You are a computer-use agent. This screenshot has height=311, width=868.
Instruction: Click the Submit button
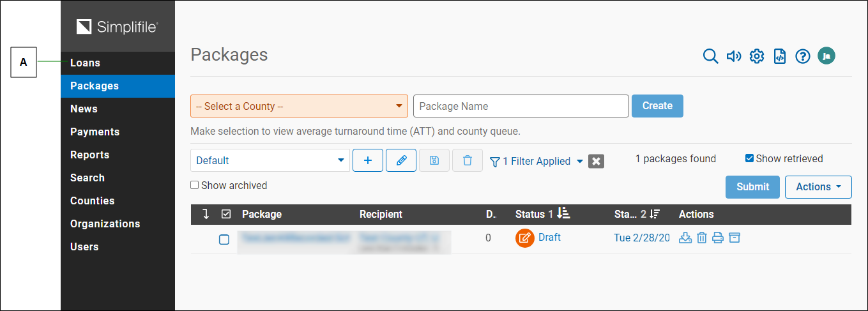752,186
